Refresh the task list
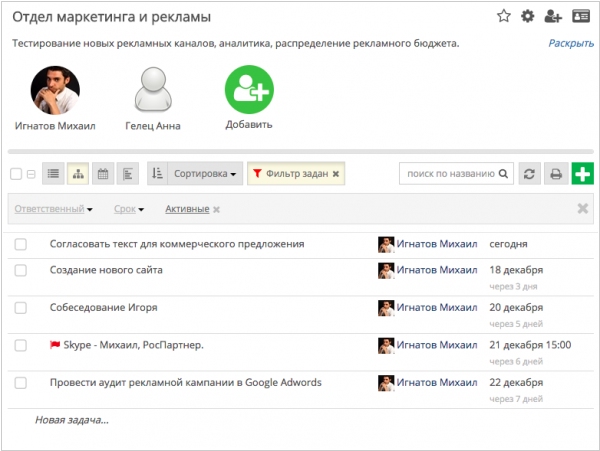The image size is (600, 451). pos(529,174)
